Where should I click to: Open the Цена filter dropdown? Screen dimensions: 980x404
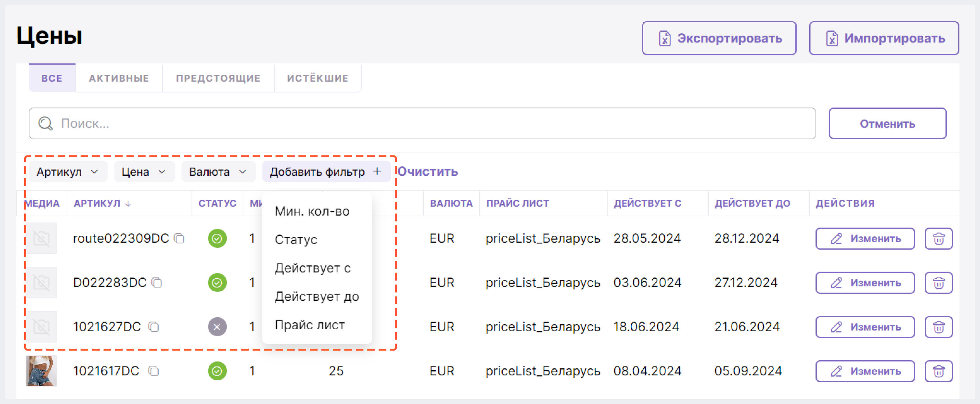click(144, 172)
